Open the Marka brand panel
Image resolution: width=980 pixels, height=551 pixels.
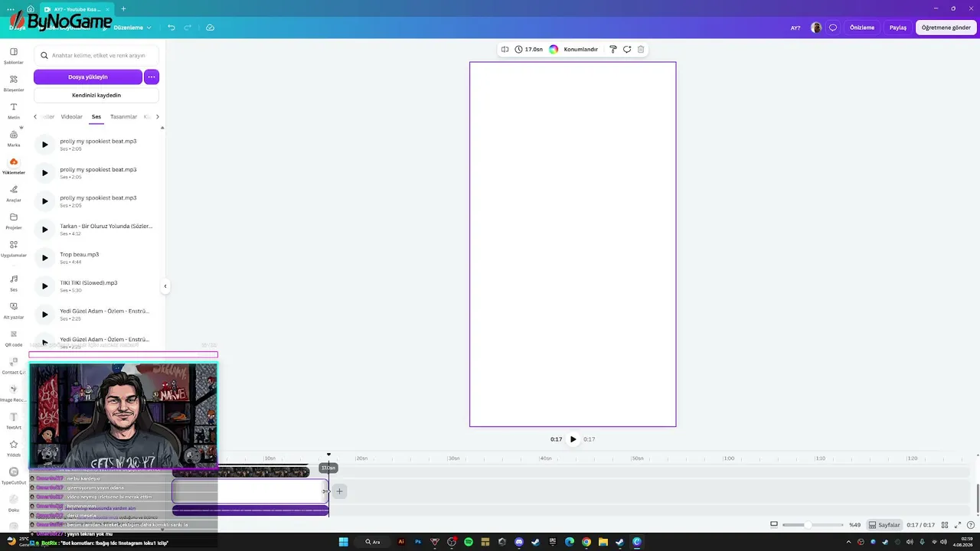(14, 138)
